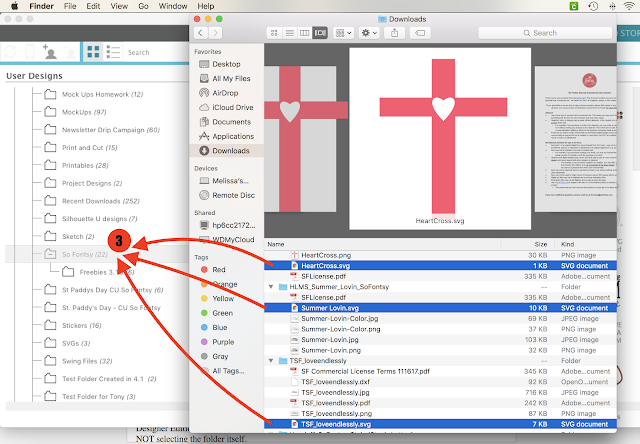The height and width of the screenshot is (444, 640).
Task: Switch Silhouette library to list view
Action: point(113,52)
